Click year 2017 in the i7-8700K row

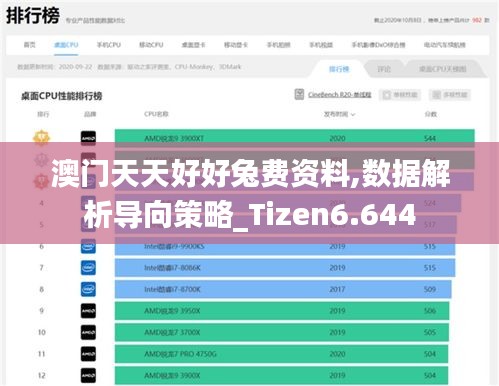click(337, 289)
